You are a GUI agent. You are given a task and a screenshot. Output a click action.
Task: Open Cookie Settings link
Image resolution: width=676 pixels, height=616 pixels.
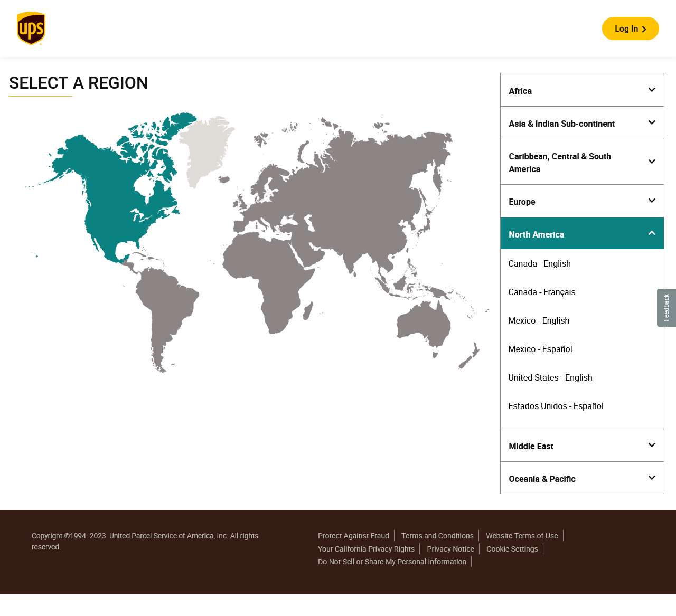(x=512, y=549)
